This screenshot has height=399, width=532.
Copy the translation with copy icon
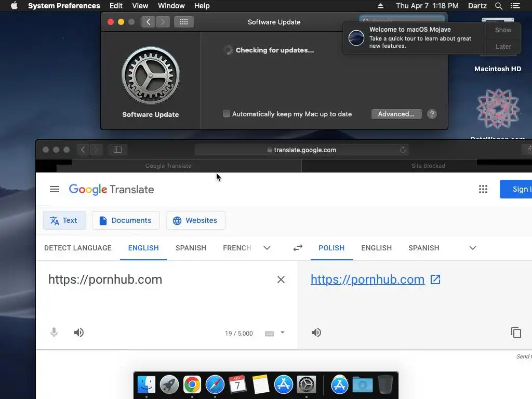[x=516, y=332]
